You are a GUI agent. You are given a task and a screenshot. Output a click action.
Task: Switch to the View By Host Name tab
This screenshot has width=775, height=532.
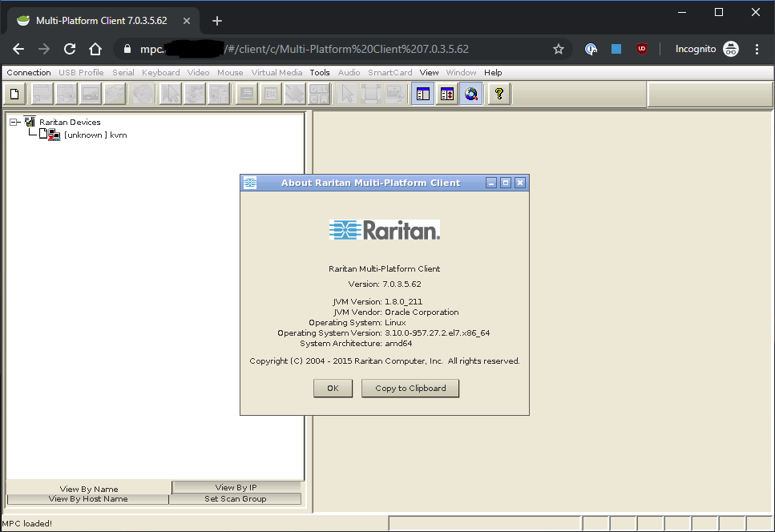tap(88, 499)
